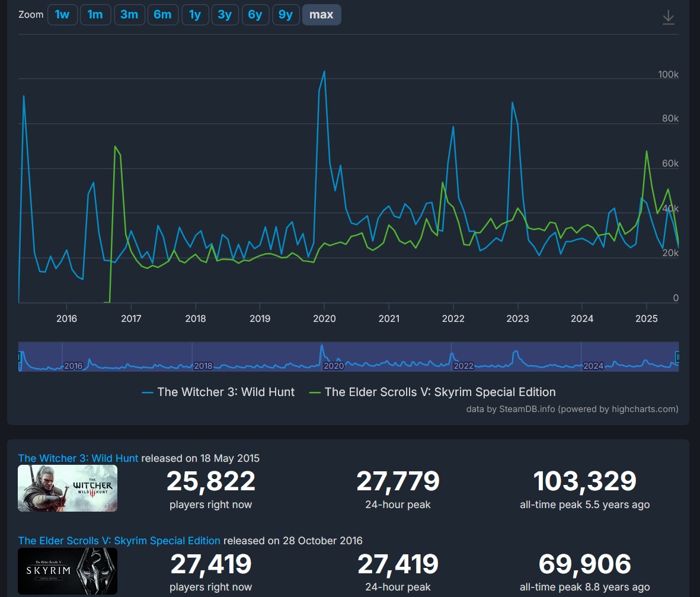The width and height of the screenshot is (700, 597).
Task: Click the 2025 x-axis label on chart
Action: 647,318
